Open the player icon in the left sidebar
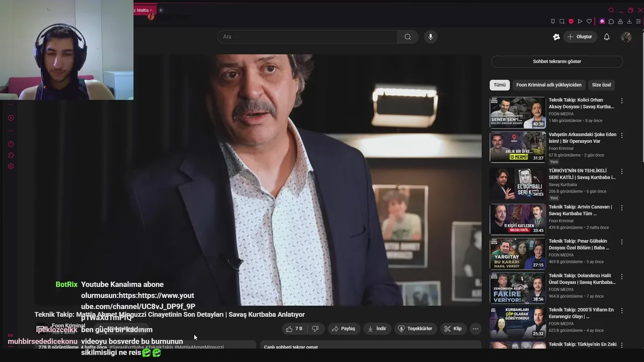 point(11,118)
